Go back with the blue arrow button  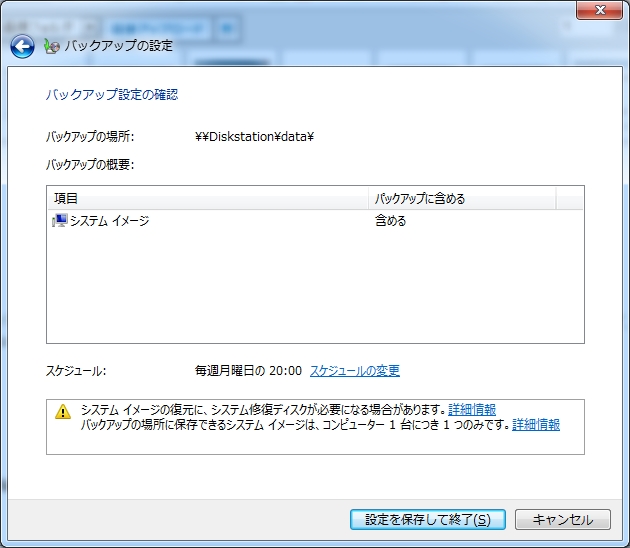click(x=22, y=47)
